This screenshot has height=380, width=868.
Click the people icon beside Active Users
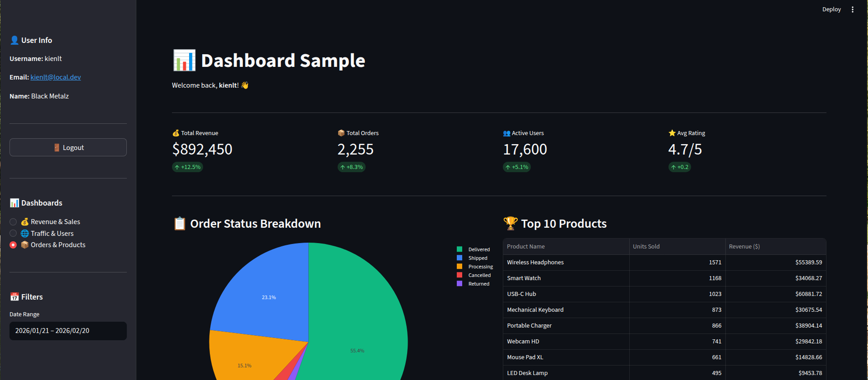pyautogui.click(x=506, y=133)
